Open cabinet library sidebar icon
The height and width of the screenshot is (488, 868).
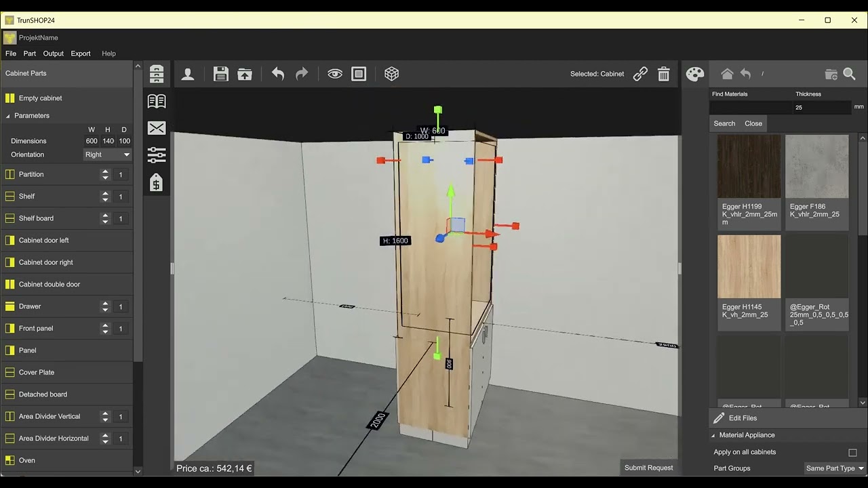(157, 73)
